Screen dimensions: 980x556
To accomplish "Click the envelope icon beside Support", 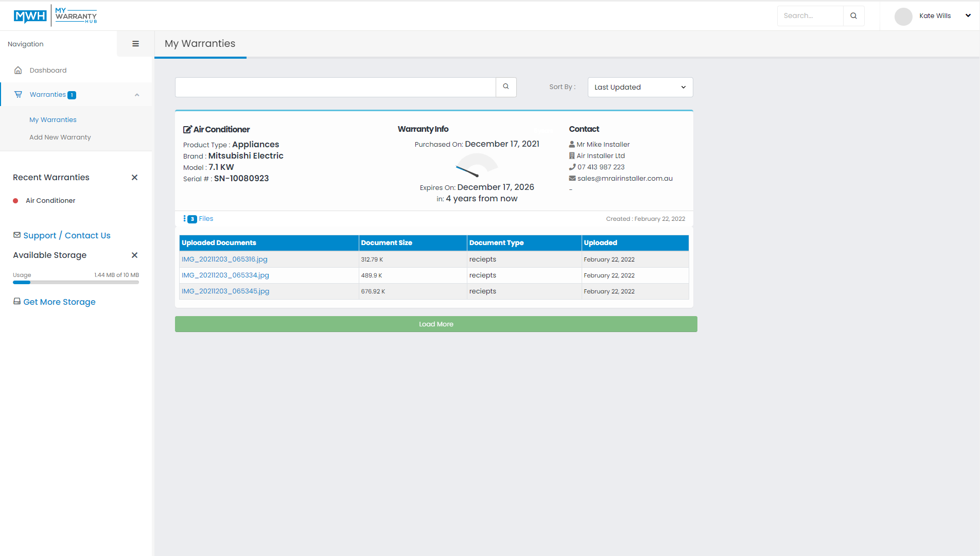I will [17, 235].
